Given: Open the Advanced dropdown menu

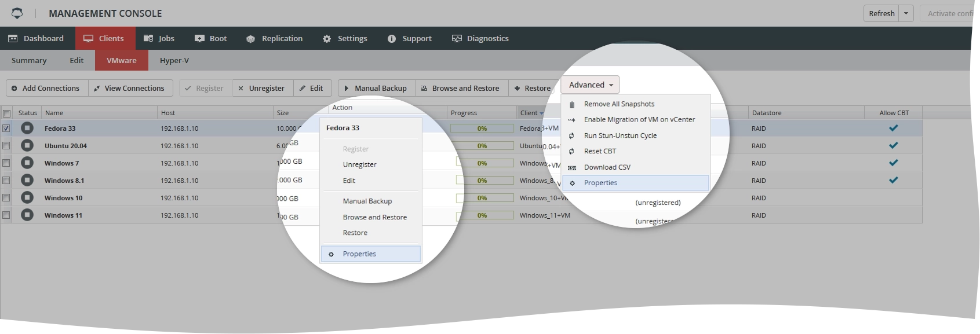Looking at the screenshot, I should [x=590, y=85].
